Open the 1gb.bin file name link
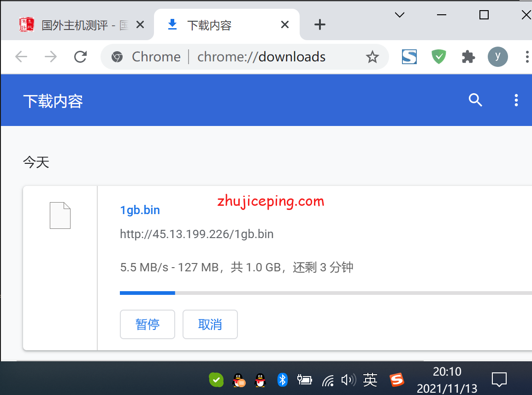The image size is (532, 395). (140, 210)
